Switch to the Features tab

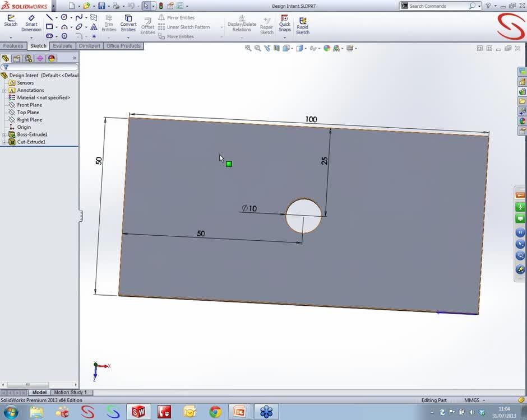(13, 46)
